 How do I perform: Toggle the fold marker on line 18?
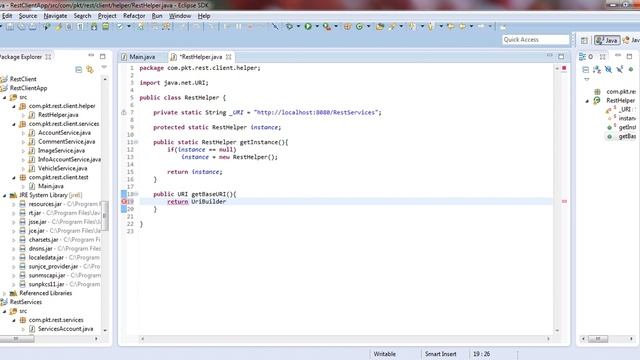[x=136, y=194]
